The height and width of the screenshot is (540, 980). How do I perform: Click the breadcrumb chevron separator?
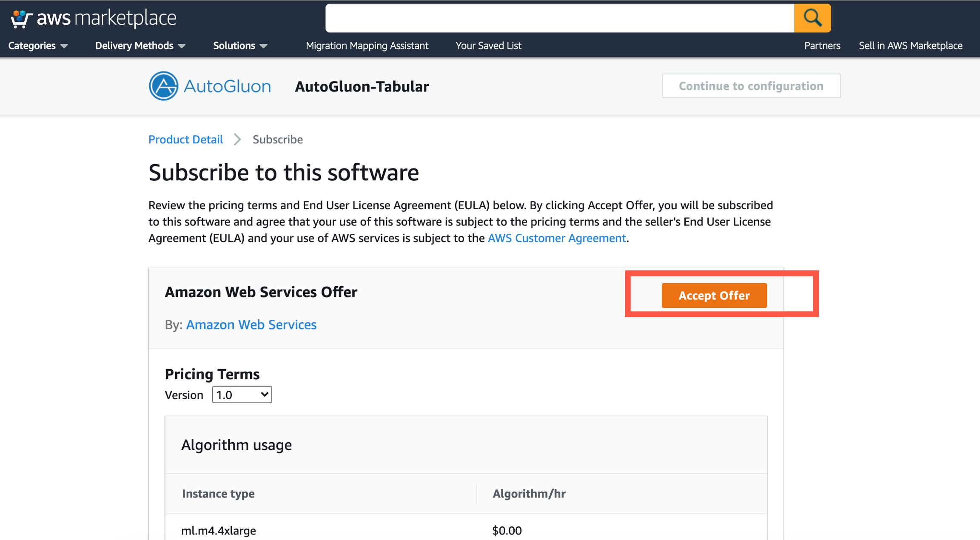(x=237, y=139)
